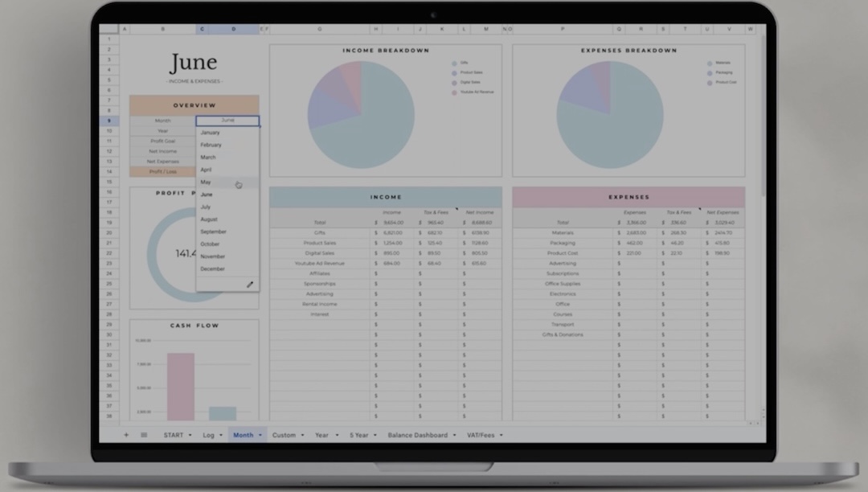Select May from the month dropdown list
Screen dimensions: 868x492
pyautogui.click(x=207, y=182)
